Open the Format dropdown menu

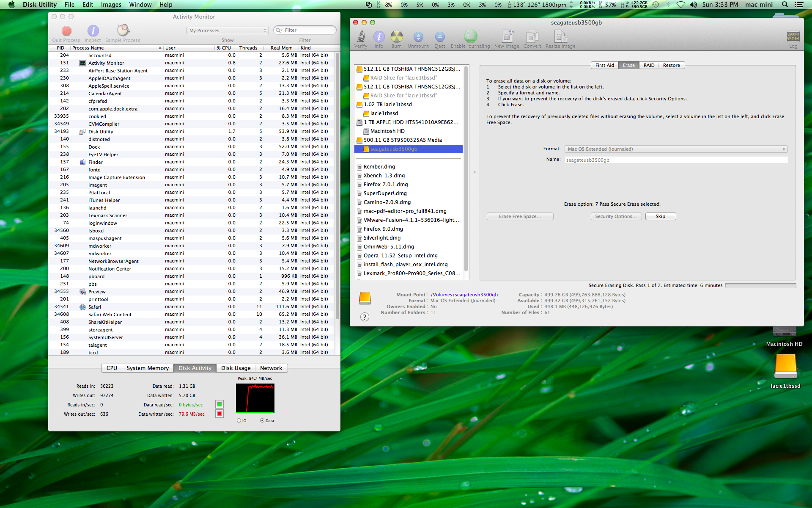click(676, 149)
